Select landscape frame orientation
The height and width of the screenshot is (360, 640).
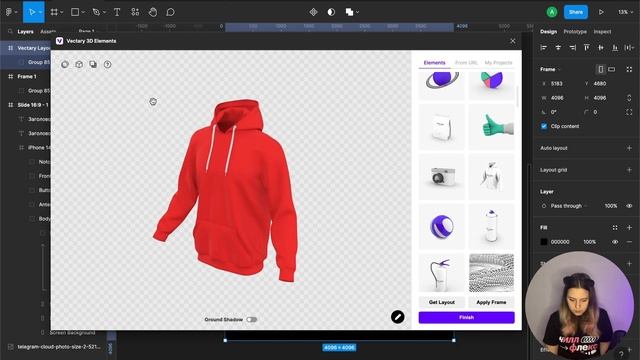611,69
